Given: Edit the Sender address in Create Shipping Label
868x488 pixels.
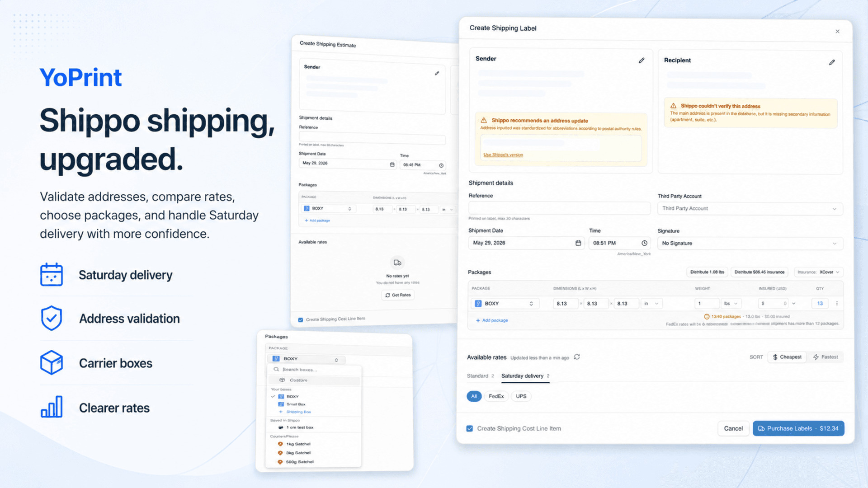Looking at the screenshot, I should tap(642, 61).
